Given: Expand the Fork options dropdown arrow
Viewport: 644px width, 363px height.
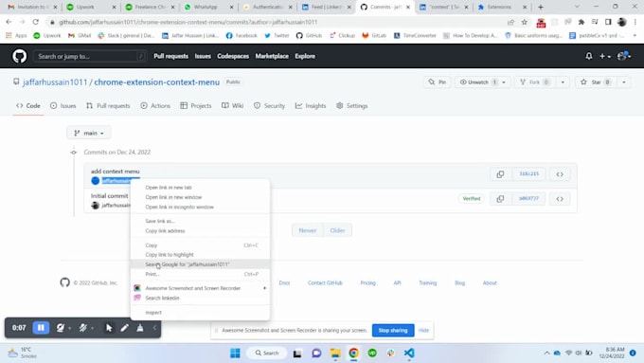Looking at the screenshot, I should (x=563, y=82).
